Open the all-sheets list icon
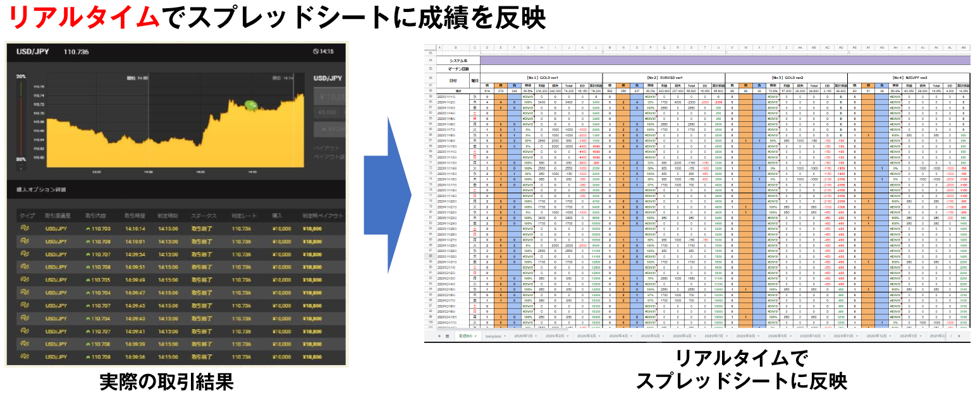This screenshot has width=980, height=396. click(x=449, y=337)
